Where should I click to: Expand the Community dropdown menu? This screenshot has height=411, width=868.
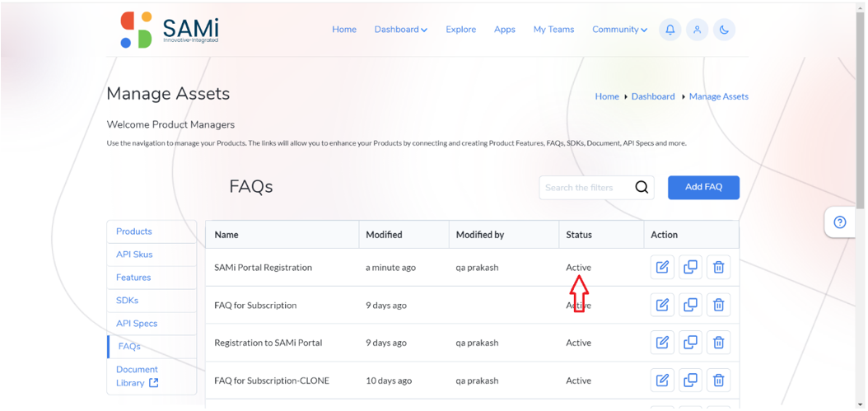coord(619,30)
